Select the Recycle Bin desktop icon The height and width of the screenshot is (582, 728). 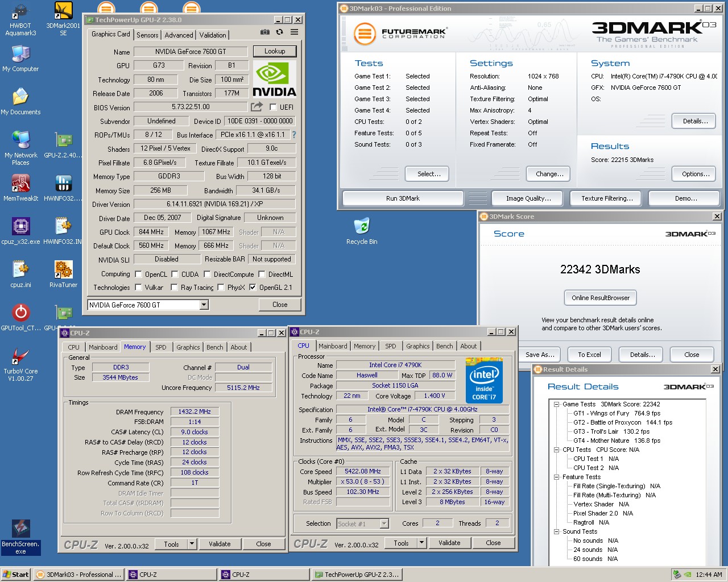point(362,231)
